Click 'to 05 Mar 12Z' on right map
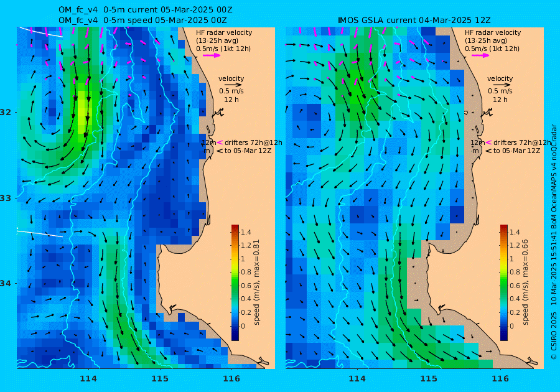560x392 pixels. (x=517, y=151)
